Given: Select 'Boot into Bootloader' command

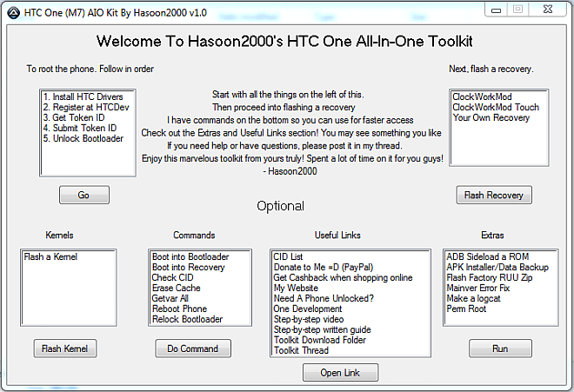Looking at the screenshot, I should (190, 256).
